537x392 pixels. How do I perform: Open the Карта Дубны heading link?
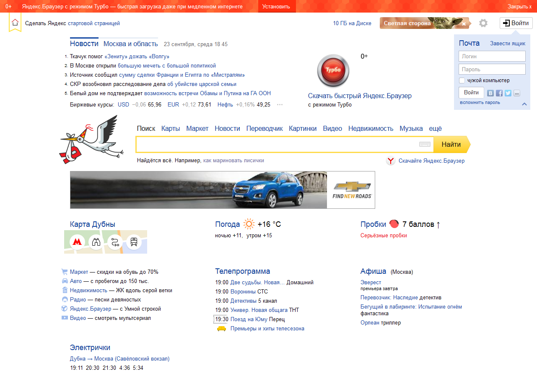click(x=93, y=224)
